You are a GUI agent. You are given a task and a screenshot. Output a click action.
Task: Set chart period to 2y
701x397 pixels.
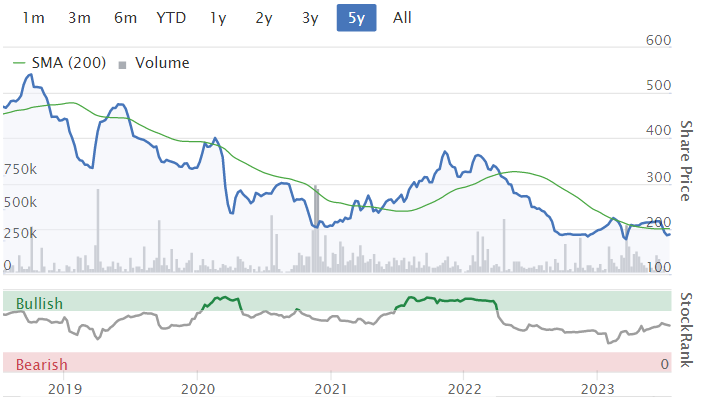pyautogui.click(x=264, y=18)
